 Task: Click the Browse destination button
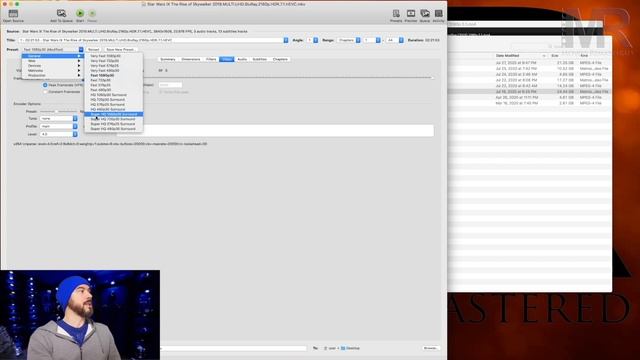pyautogui.click(x=430, y=348)
